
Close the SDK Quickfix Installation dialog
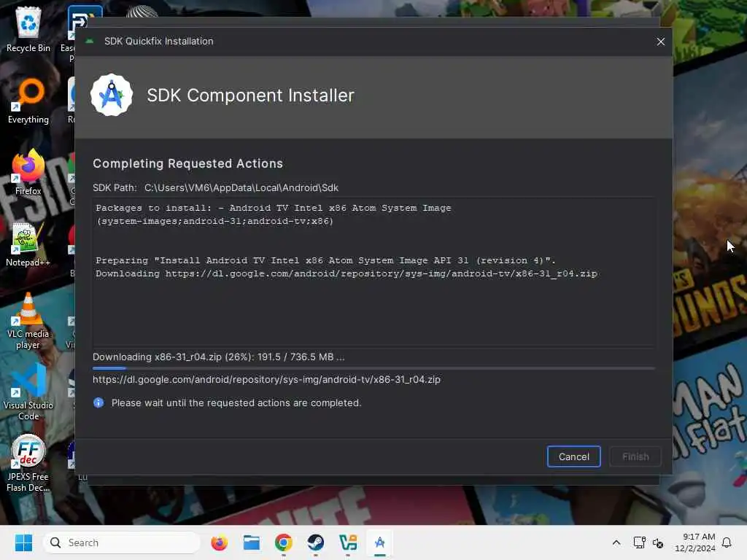pos(660,42)
